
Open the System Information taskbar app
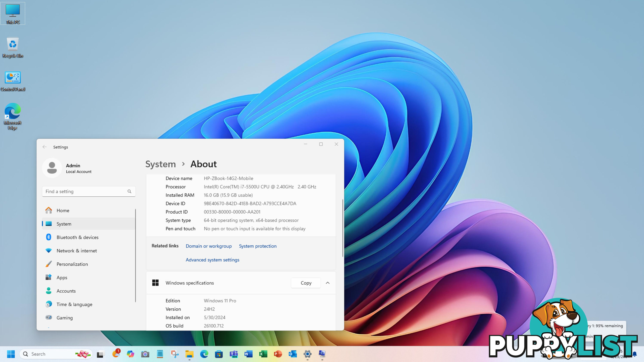pyautogui.click(x=322, y=354)
